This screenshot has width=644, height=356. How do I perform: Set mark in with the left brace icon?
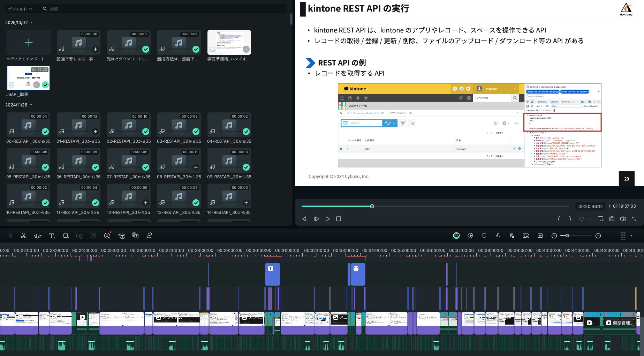(x=559, y=219)
